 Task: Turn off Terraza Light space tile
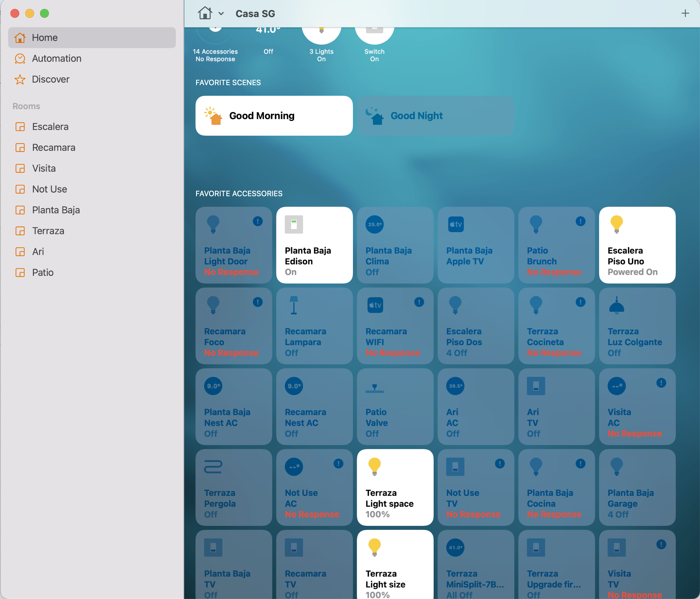tap(395, 487)
